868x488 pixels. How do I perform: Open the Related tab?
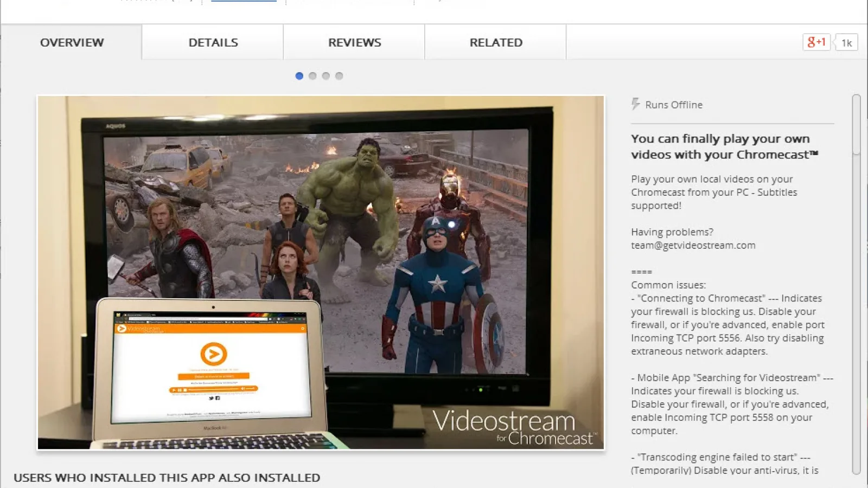point(496,42)
